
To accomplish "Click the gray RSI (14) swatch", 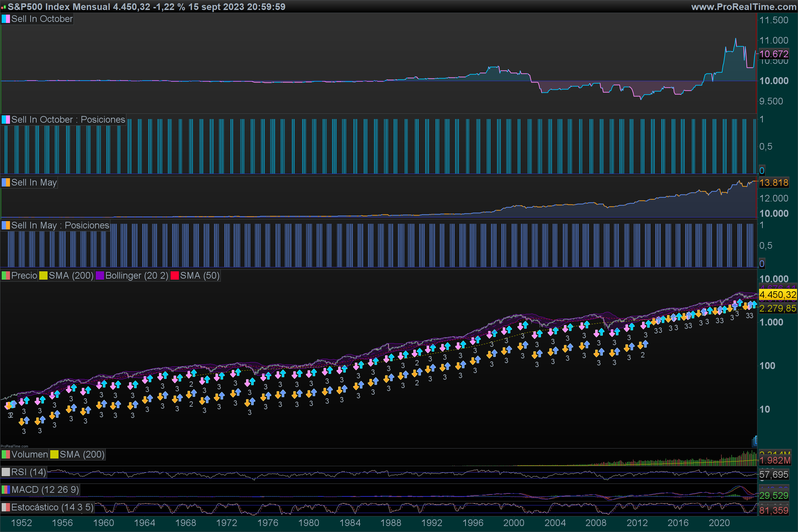I will click(x=6, y=472).
